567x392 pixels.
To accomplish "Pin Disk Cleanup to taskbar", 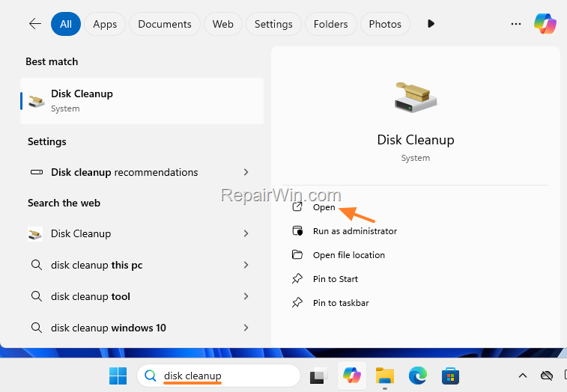I will [x=340, y=303].
